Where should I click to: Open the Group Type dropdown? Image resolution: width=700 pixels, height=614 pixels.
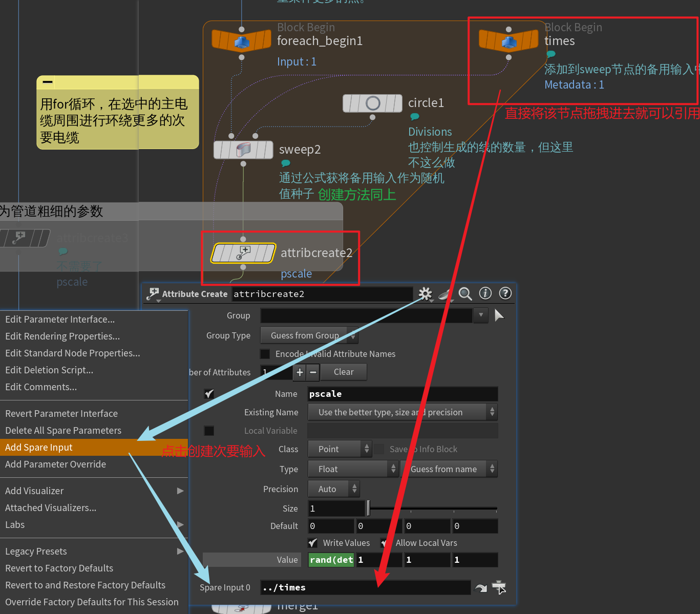click(x=309, y=335)
